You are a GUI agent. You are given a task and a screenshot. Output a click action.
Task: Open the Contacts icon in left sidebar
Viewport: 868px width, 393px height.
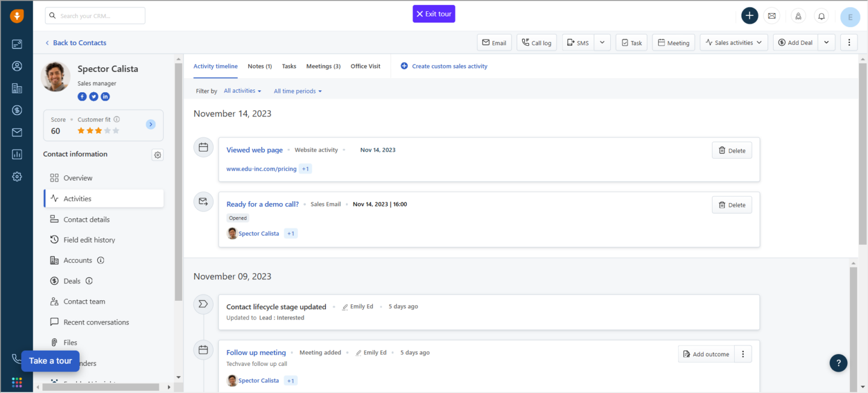click(16, 66)
